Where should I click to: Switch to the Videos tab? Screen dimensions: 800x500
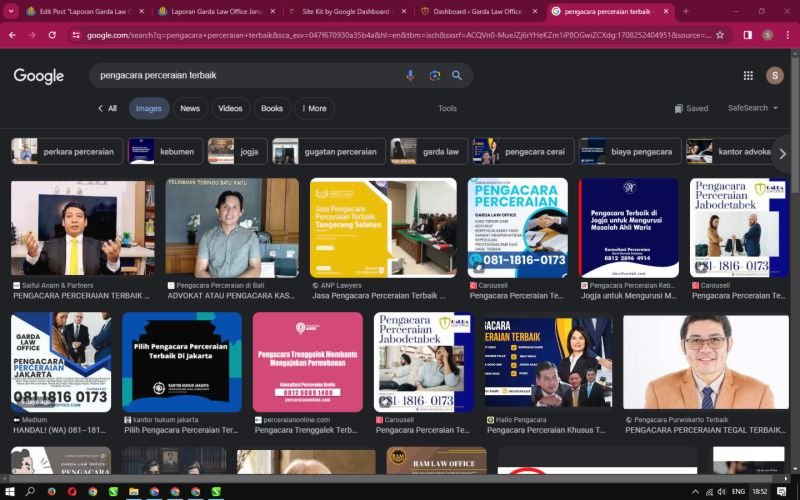230,108
